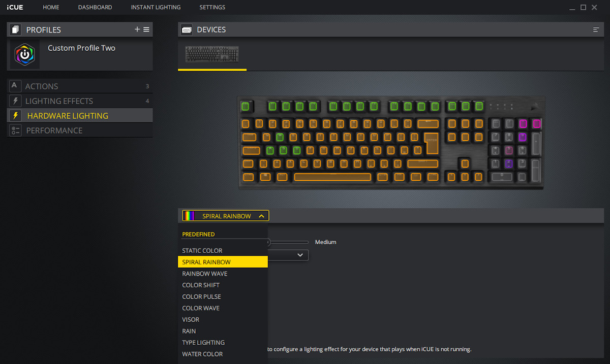Click the Custom Profile Two logo icon

coord(25,54)
